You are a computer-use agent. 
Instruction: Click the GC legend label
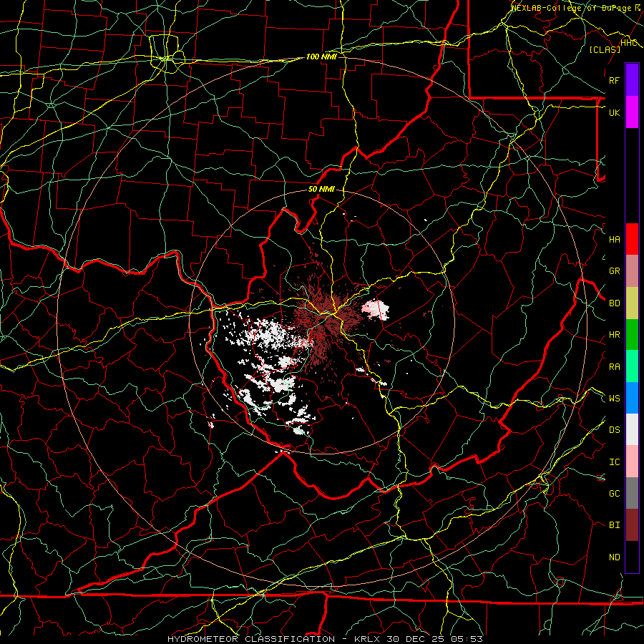615,494
